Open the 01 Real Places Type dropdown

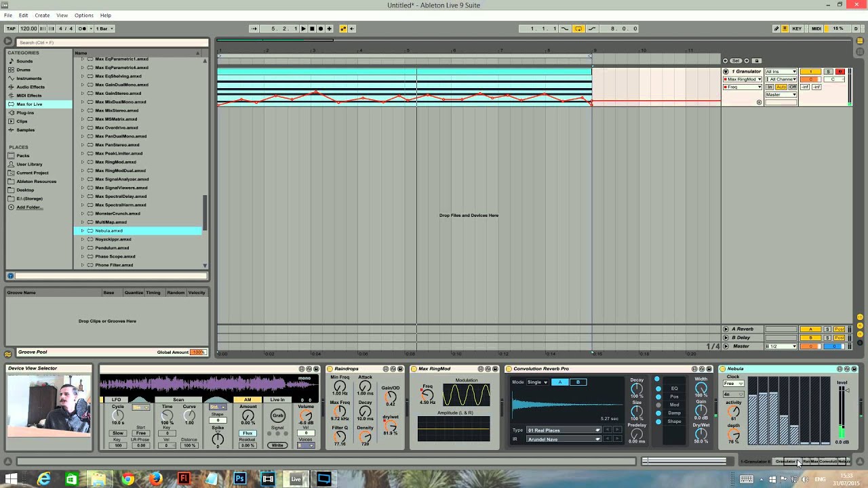[x=564, y=430]
